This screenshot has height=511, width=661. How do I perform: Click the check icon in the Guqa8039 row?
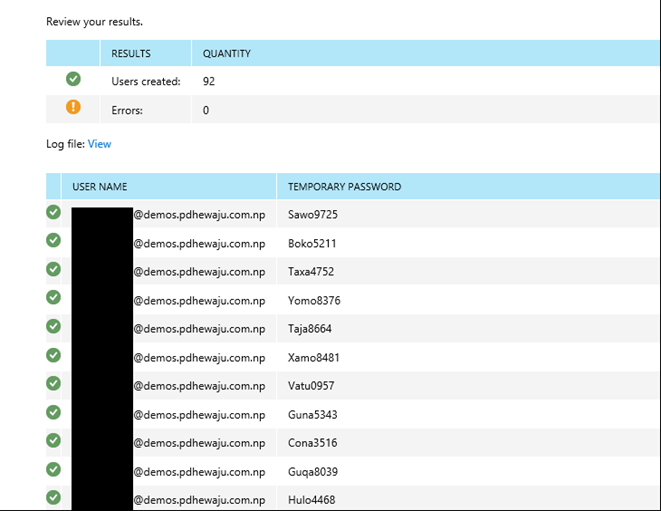(x=54, y=469)
